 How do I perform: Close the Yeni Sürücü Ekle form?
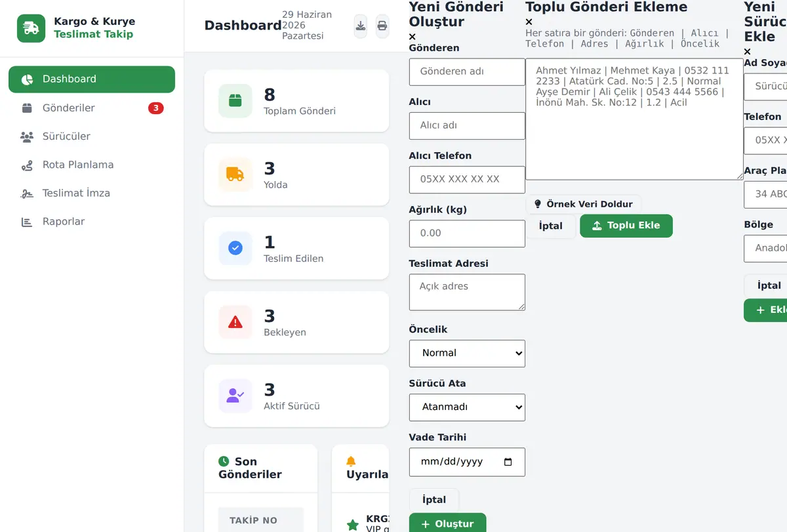pyautogui.click(x=748, y=52)
